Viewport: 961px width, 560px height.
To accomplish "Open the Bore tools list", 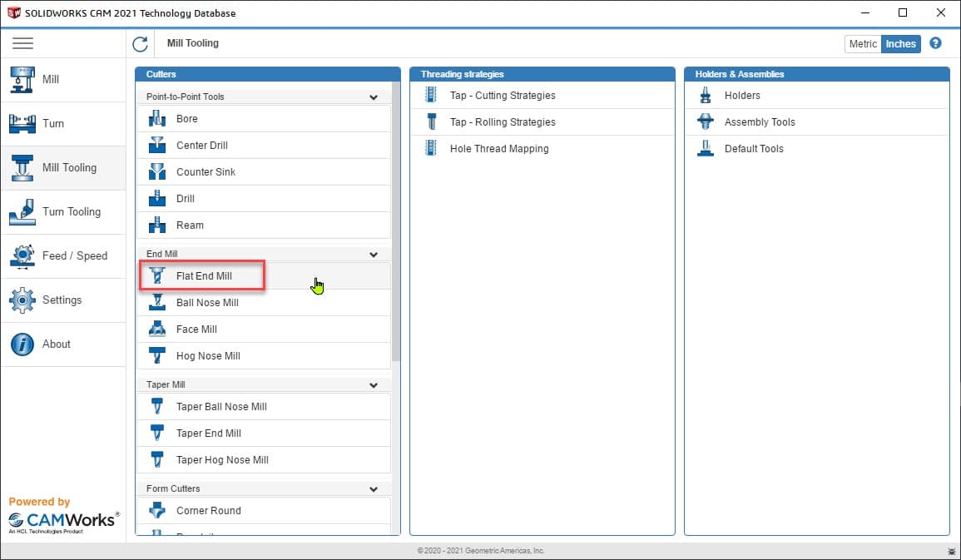I will pos(264,119).
